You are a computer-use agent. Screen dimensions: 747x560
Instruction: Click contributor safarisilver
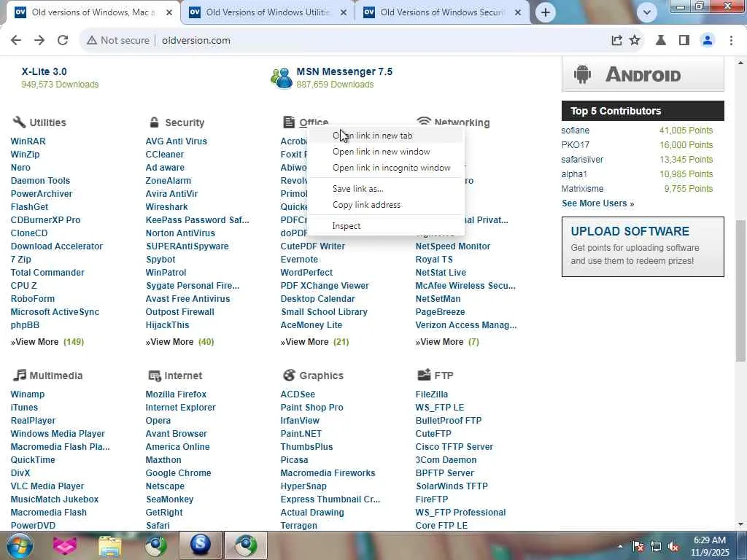[582, 160]
